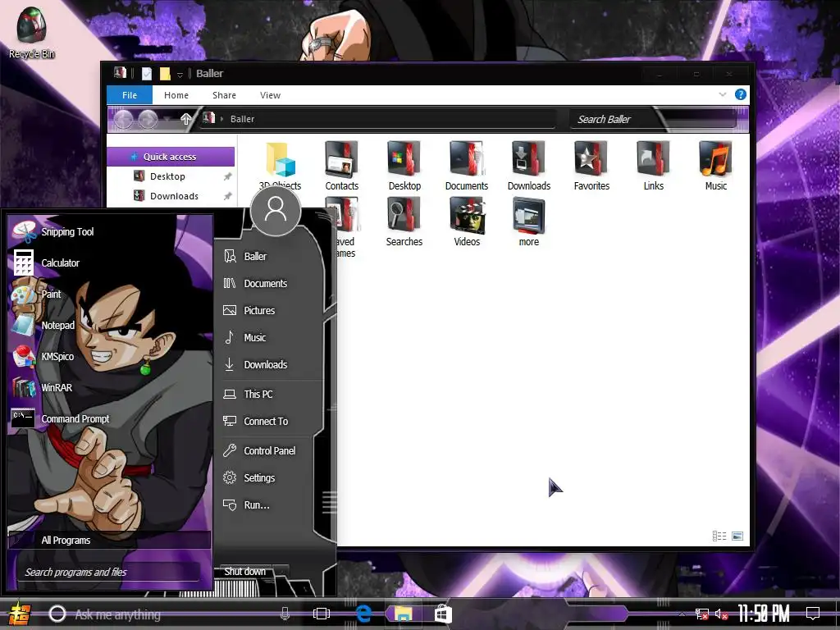The image size is (840, 630).
Task: Open the Videos folder icon
Action: (x=467, y=221)
